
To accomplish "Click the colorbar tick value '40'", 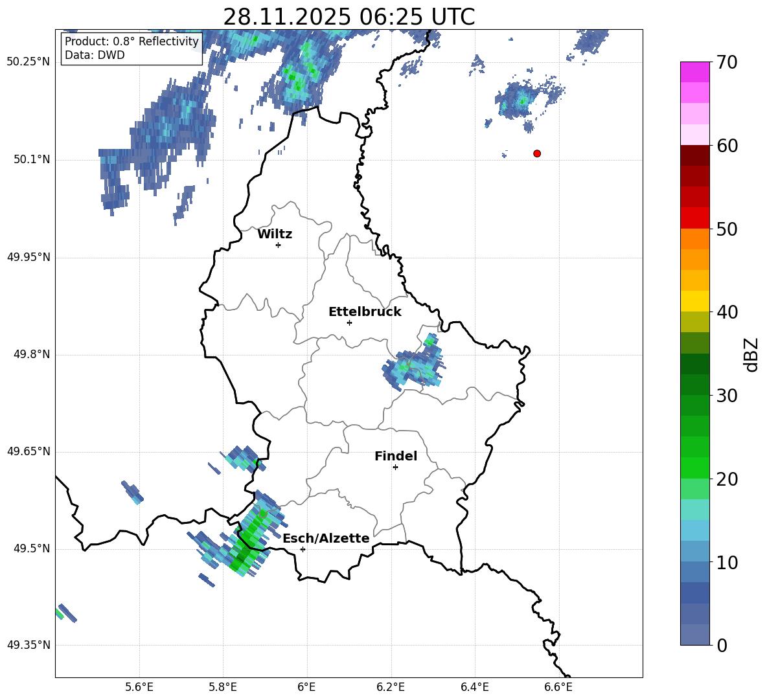I will 727,312.
